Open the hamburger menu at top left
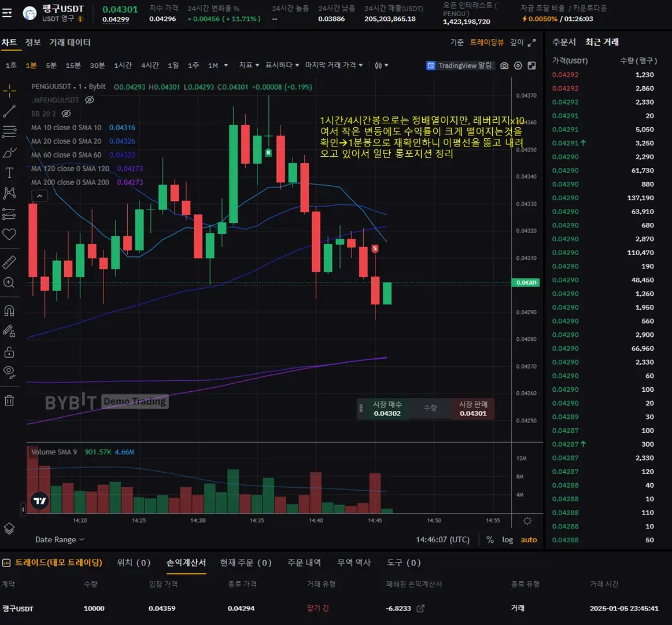 (x=7, y=13)
